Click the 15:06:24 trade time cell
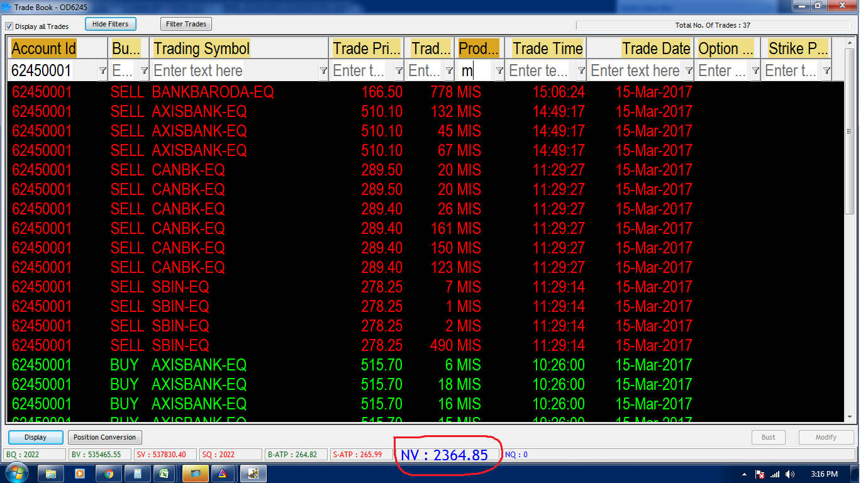Viewport: 868px width, 483px height. (559, 92)
